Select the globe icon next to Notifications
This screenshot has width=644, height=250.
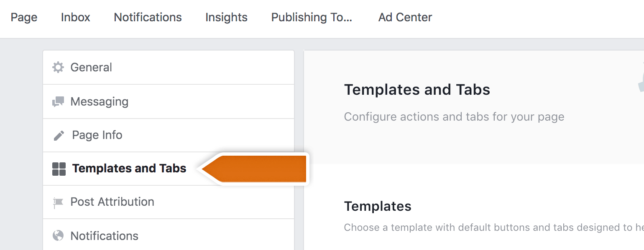[x=59, y=235]
